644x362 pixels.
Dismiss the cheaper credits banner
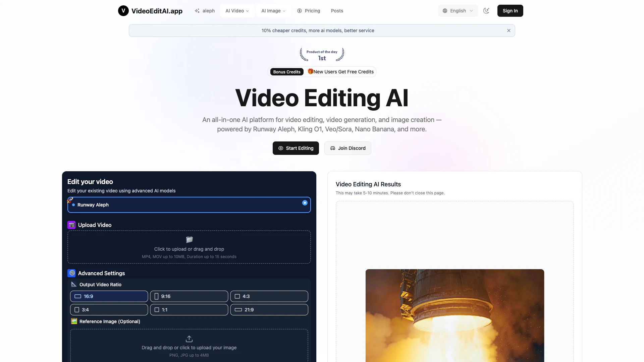[509, 31]
